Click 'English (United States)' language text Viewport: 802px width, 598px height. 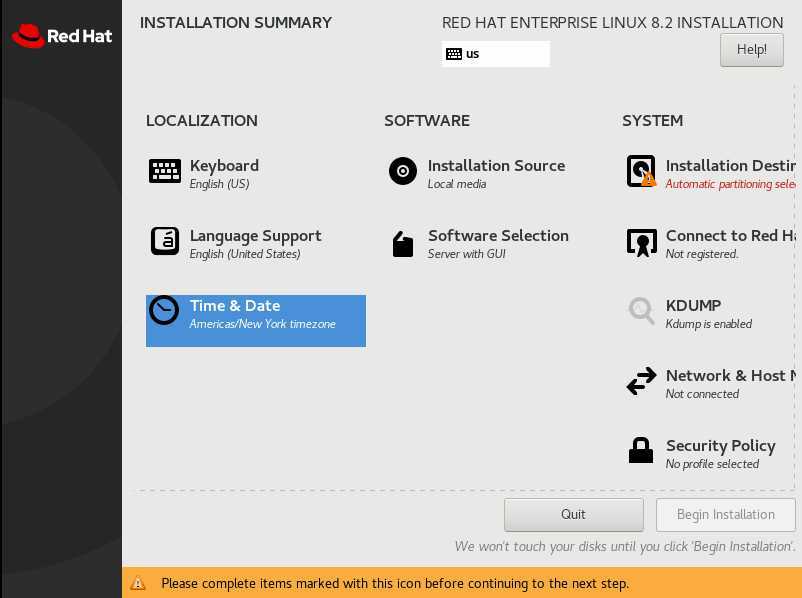pos(245,254)
